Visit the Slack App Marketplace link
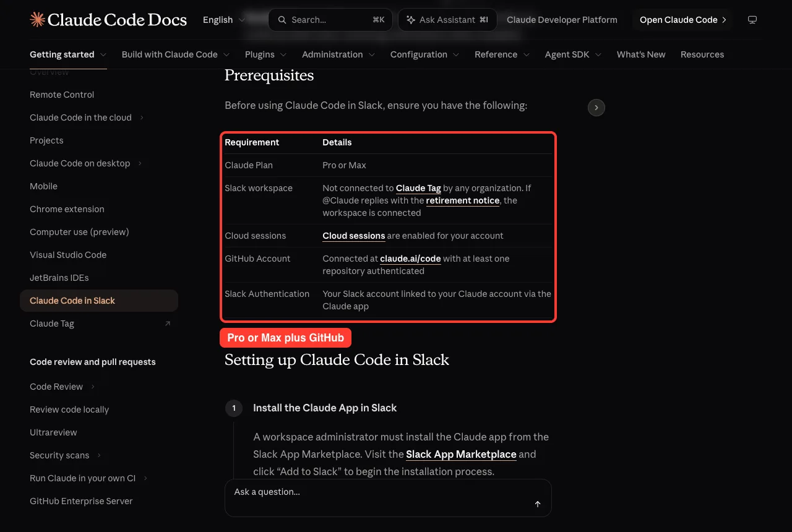This screenshot has height=532, width=792. point(461,454)
